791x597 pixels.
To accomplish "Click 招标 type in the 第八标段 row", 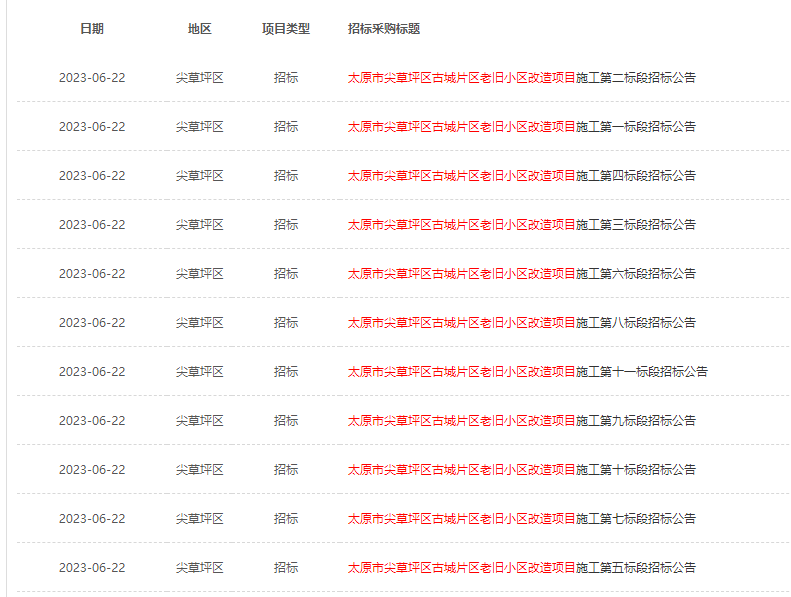I will point(286,322).
